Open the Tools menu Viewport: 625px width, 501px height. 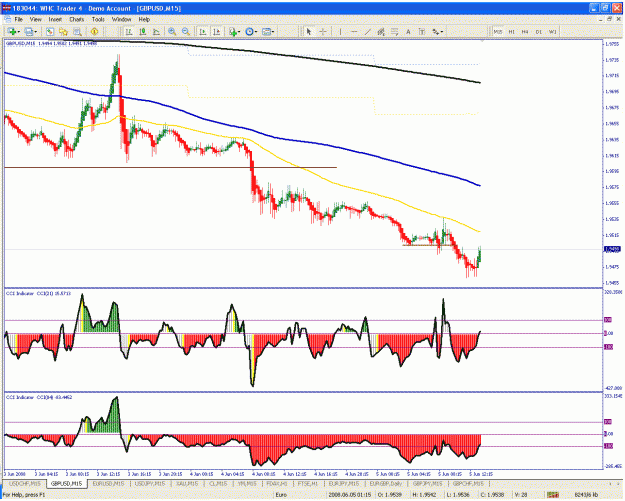pyautogui.click(x=98, y=19)
